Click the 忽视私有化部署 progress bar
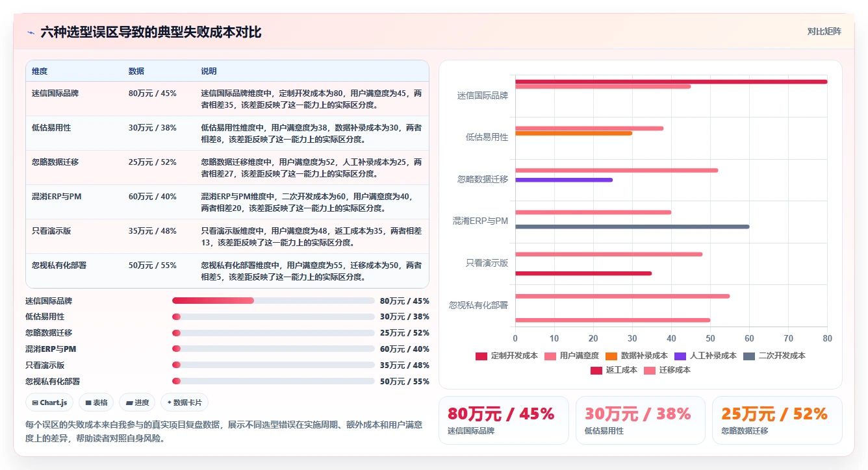Viewport: 868px width, 470px height. pyautogui.click(x=274, y=381)
